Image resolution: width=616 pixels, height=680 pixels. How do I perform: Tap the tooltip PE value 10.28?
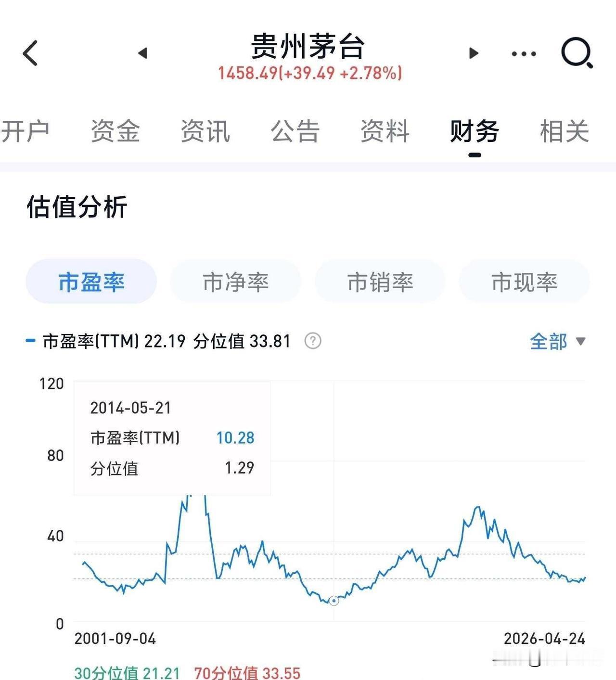pos(235,438)
